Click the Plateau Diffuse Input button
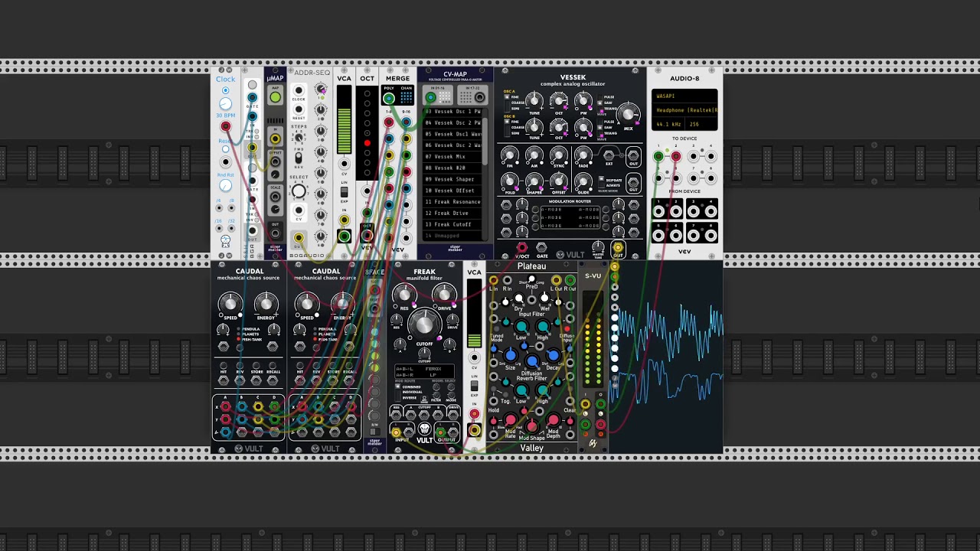 point(567,329)
